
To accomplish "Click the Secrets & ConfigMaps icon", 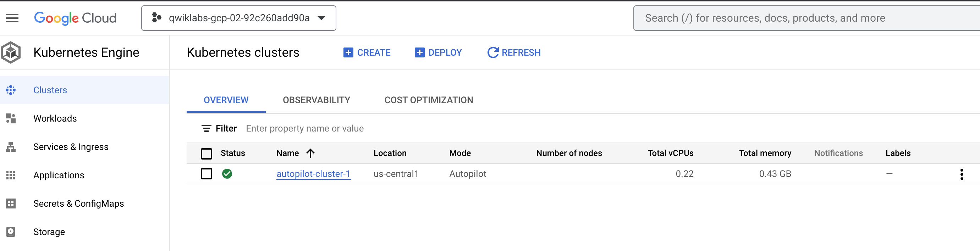I will coord(11,203).
